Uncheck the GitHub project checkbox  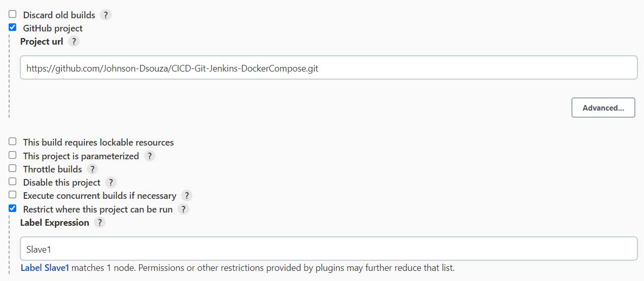click(13, 27)
